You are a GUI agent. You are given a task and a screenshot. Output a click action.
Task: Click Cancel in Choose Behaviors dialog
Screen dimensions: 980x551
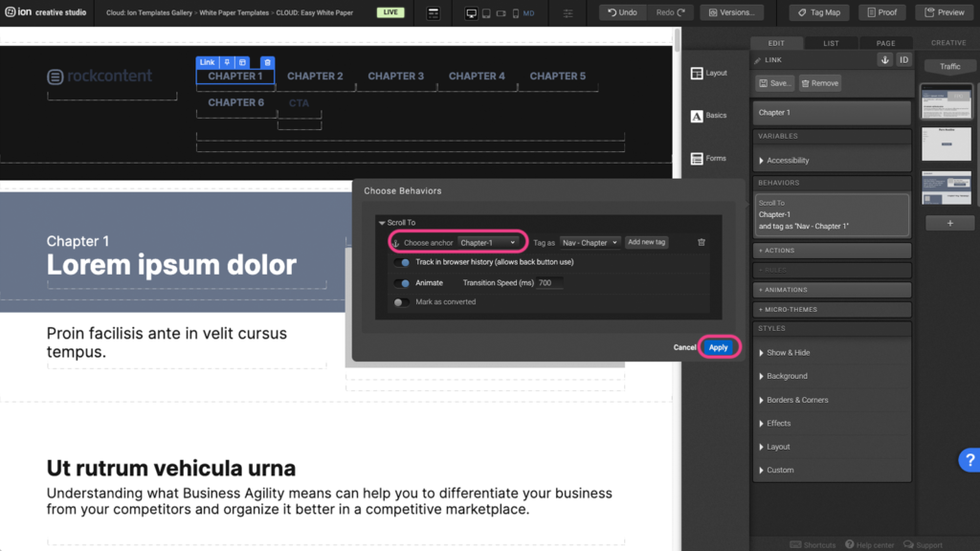[x=684, y=347]
